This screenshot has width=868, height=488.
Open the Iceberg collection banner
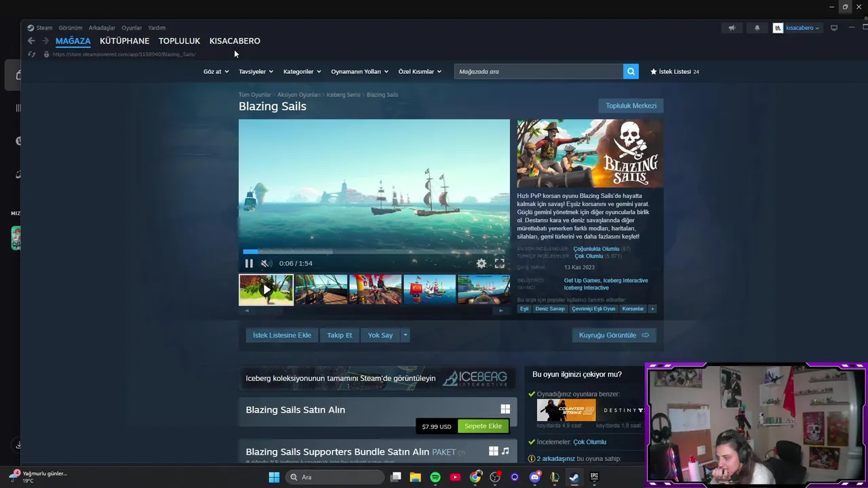click(x=377, y=378)
